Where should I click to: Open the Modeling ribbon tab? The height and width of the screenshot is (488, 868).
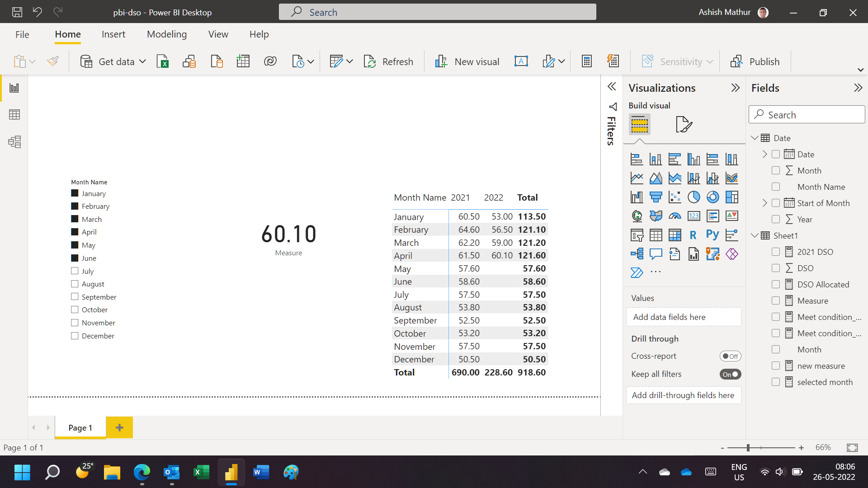tap(167, 34)
